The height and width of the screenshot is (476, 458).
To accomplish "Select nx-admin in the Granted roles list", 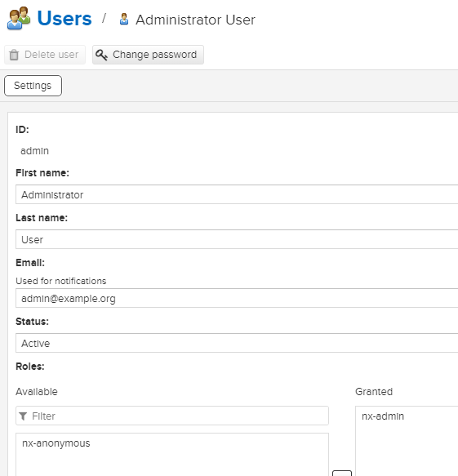I will (x=383, y=416).
